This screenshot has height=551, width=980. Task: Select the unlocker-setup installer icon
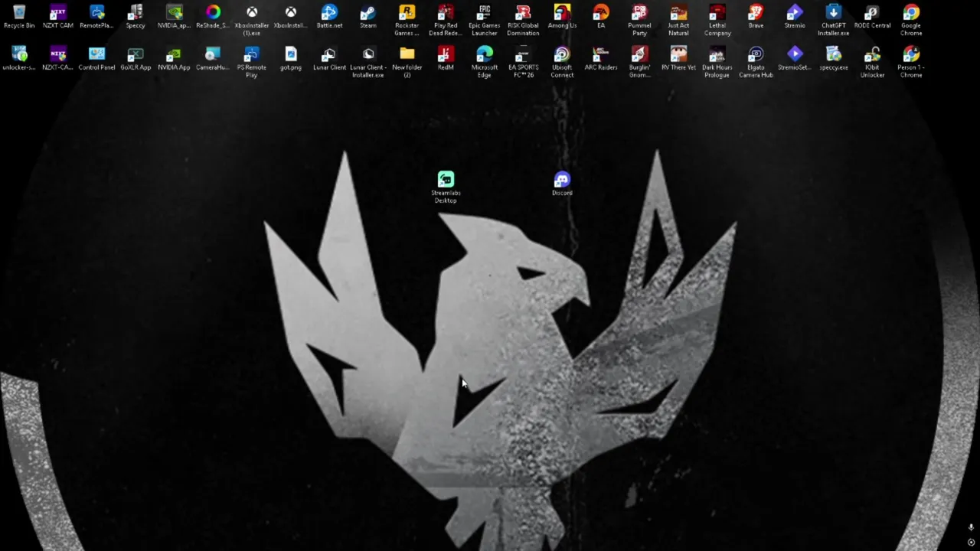(19, 59)
